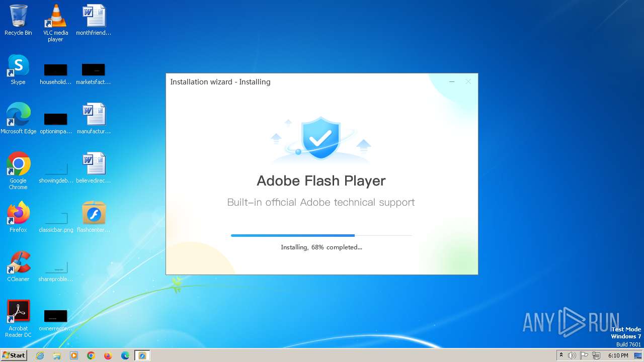644x362 pixels.
Task: Select the classicbar.png file icon
Action: pos(55,221)
